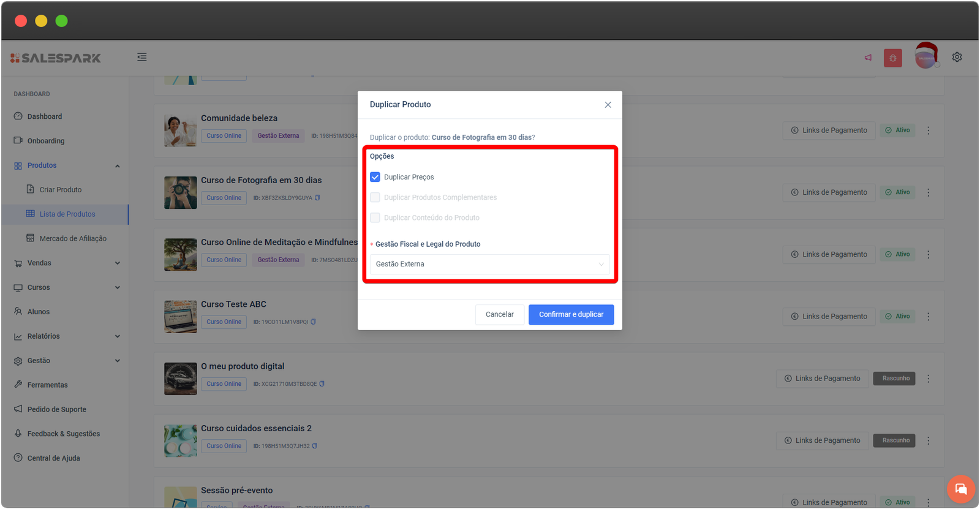The height and width of the screenshot is (509, 980).
Task: Check Duplicar Conteúdo do Produto option
Action: [375, 217]
